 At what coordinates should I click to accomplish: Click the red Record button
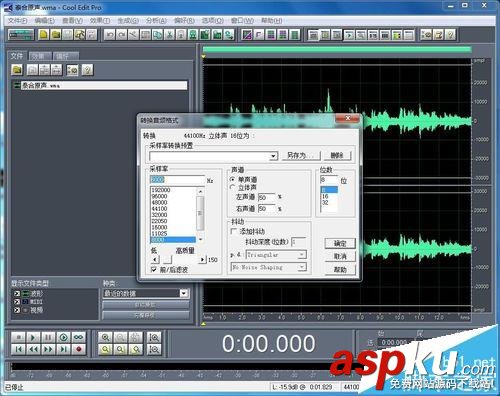79,349
